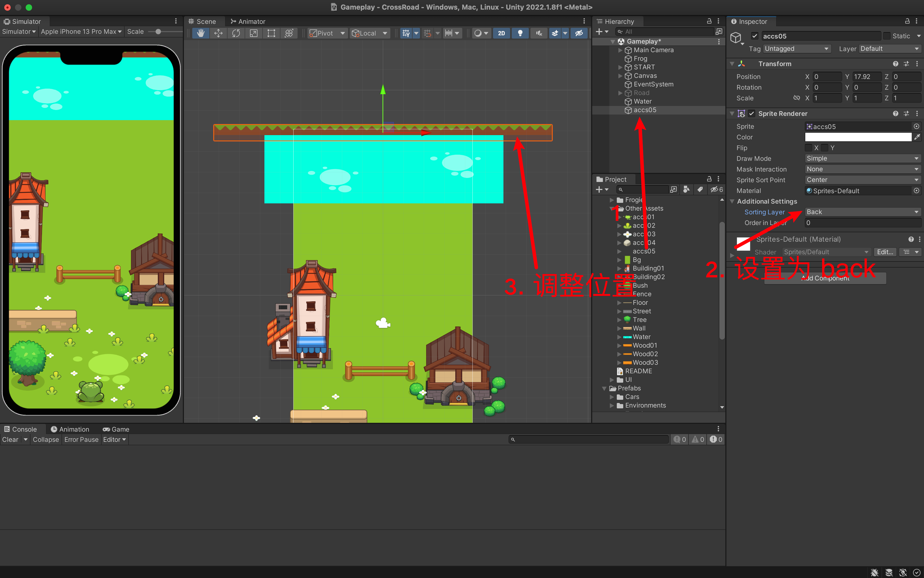
Task: Adjust the Simulator Scale slider
Action: point(165,32)
